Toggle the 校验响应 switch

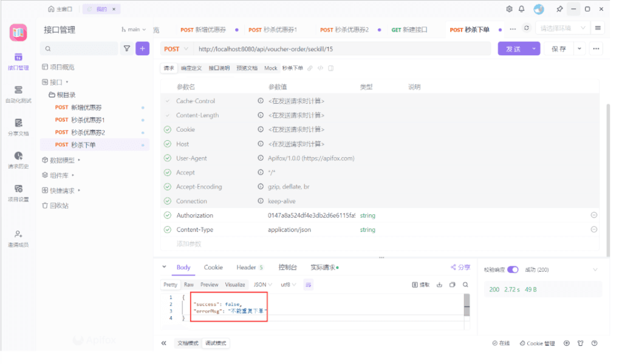click(513, 269)
